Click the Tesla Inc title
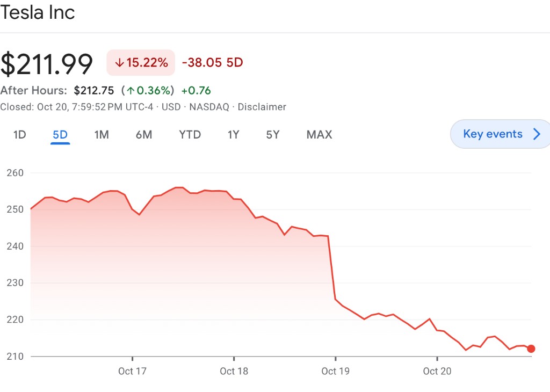This screenshot has height=392, width=550. pyautogui.click(x=38, y=12)
